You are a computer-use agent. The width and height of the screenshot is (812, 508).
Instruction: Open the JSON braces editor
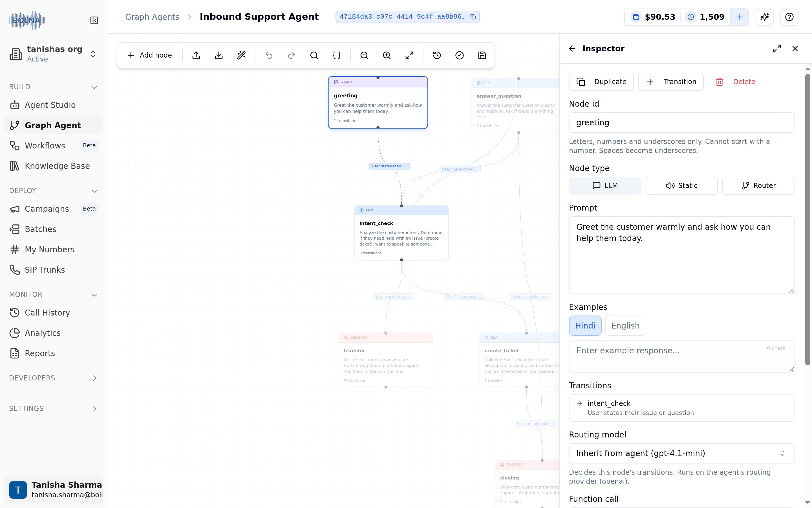click(x=337, y=55)
